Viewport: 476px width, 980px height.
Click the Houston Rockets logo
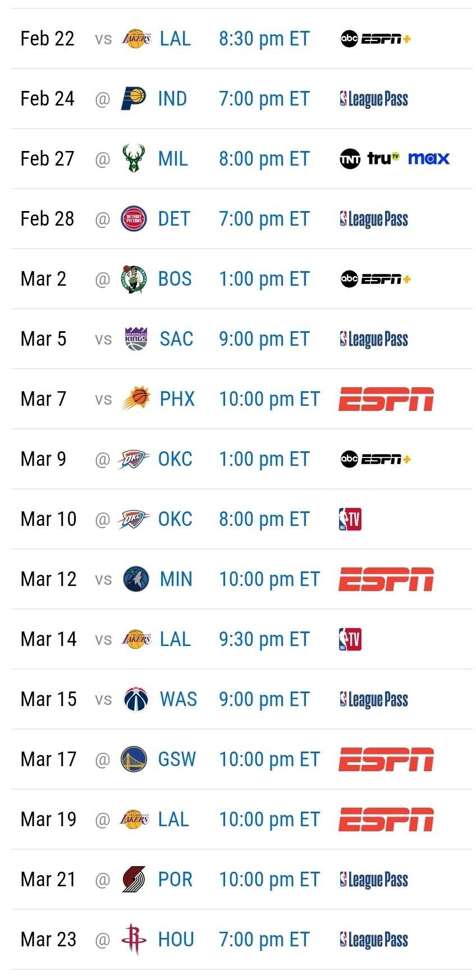pos(134,940)
